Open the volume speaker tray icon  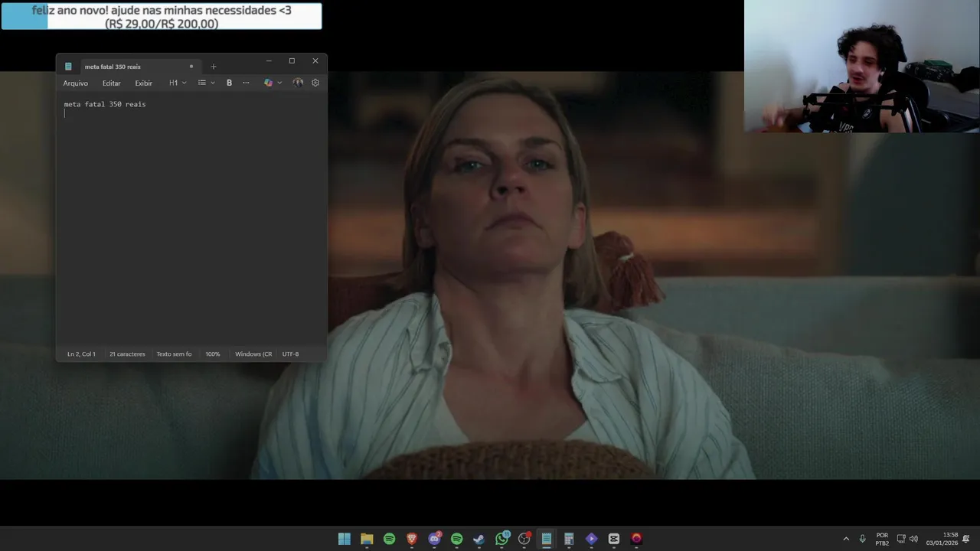pyautogui.click(x=913, y=539)
